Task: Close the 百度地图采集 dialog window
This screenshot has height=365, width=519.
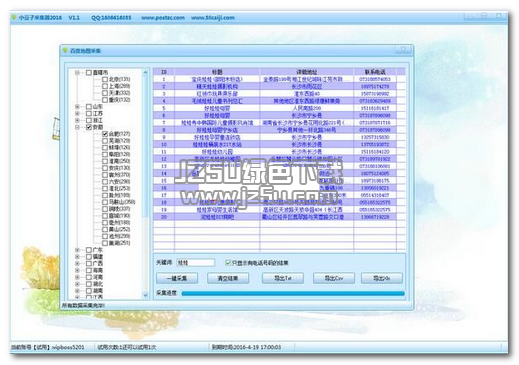Action: tap(403, 49)
